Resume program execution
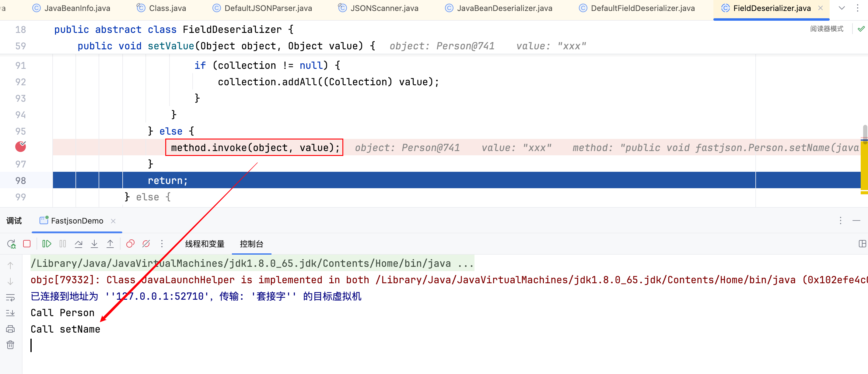868x374 pixels. click(x=47, y=244)
